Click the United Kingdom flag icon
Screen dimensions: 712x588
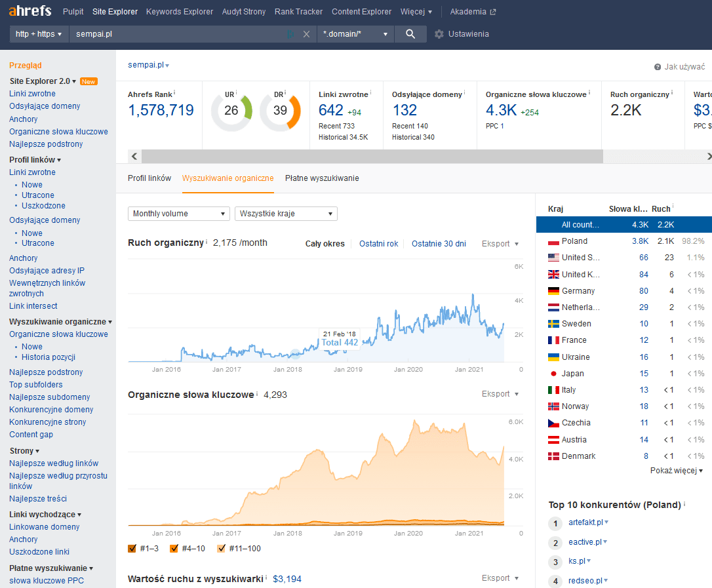pyautogui.click(x=553, y=274)
